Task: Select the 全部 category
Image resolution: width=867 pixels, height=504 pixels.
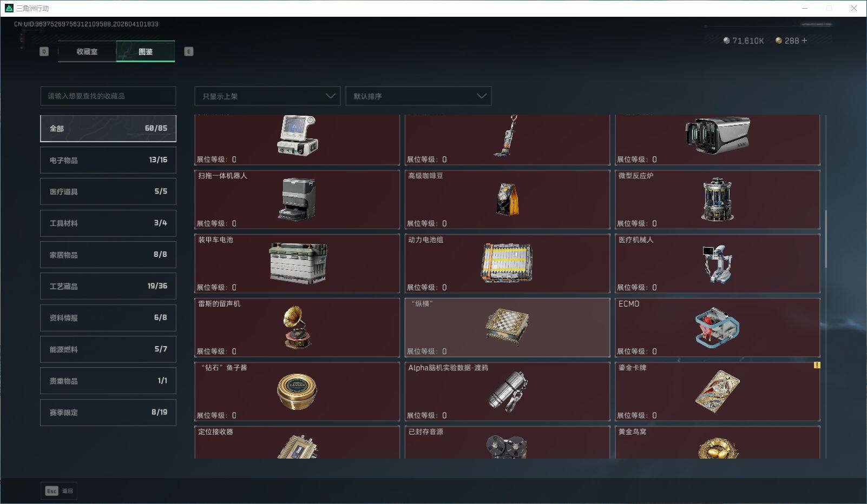Action: pyautogui.click(x=108, y=128)
